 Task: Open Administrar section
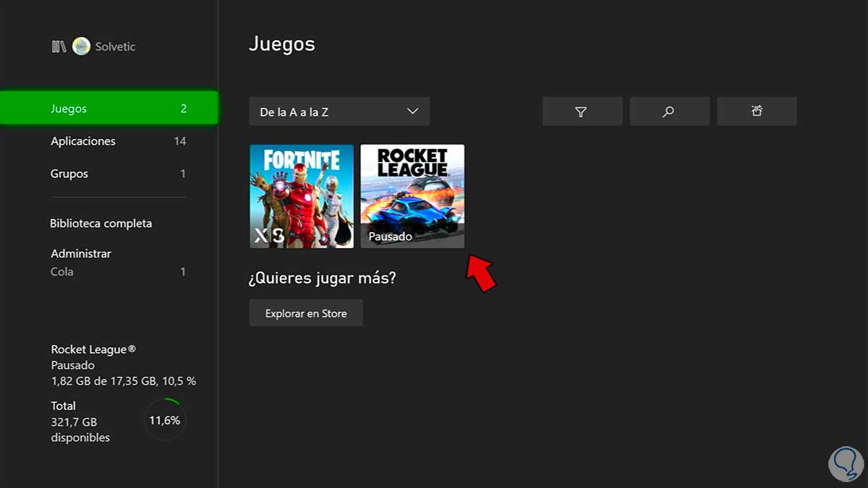tap(81, 254)
